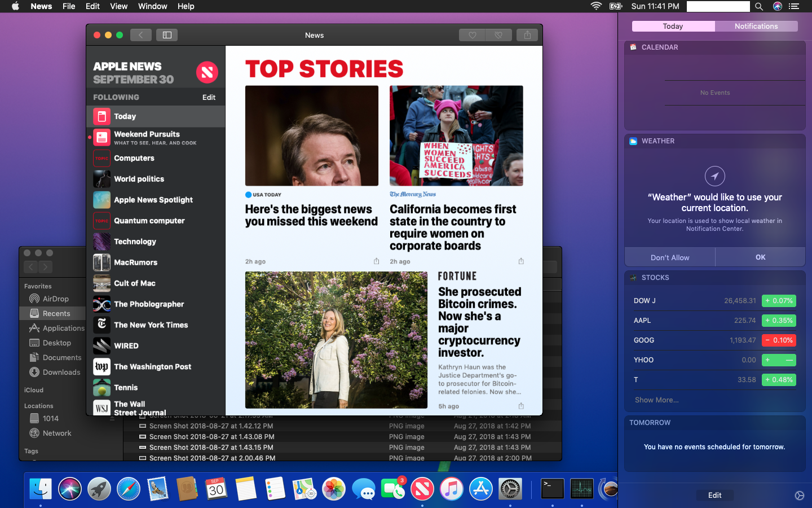The width and height of the screenshot is (812, 508).
Task: Open the News menu in menu bar
Action: click(41, 6)
